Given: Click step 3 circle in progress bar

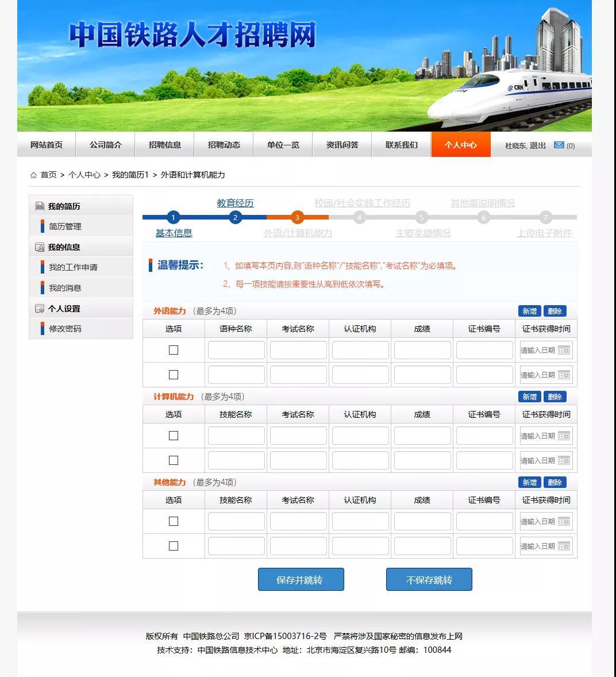Looking at the screenshot, I should tap(297, 217).
